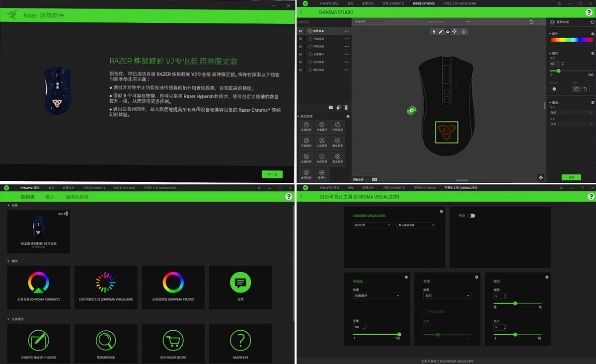Open Chroma Connect module tile
The width and height of the screenshot is (596, 364).
pyautogui.click(x=38, y=287)
